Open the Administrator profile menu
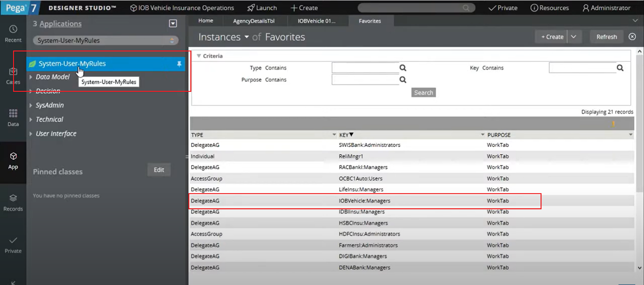The width and height of the screenshot is (644, 285). (x=606, y=8)
